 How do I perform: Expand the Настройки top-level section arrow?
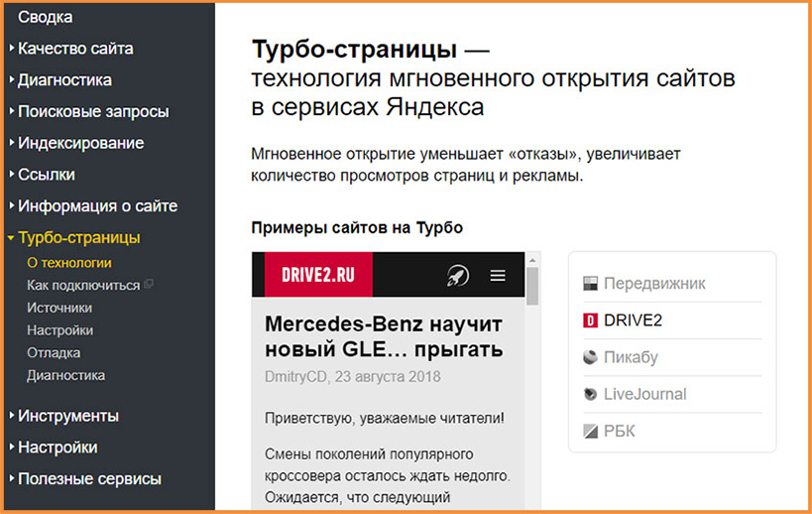coord(11,448)
